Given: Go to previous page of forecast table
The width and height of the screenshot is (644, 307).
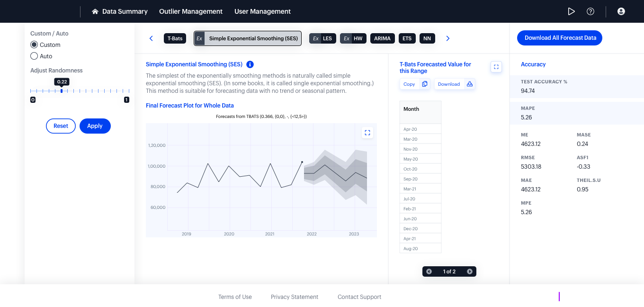Looking at the screenshot, I should [x=429, y=271].
